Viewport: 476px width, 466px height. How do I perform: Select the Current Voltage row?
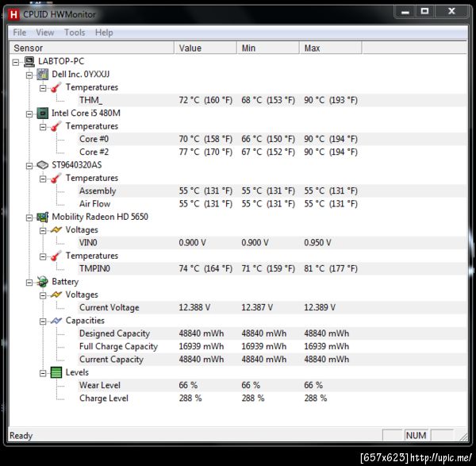click(271, 307)
